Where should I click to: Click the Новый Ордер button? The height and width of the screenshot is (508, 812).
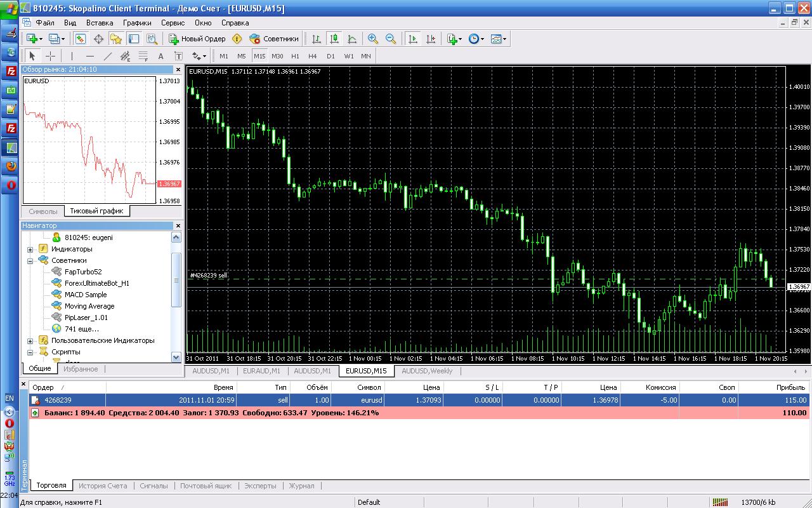[197, 39]
